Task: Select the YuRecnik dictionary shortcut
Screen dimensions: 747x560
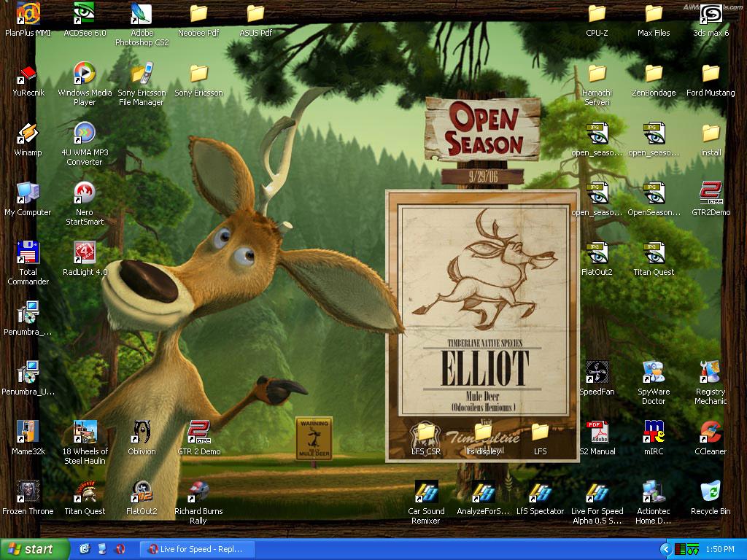Action: 28,74
